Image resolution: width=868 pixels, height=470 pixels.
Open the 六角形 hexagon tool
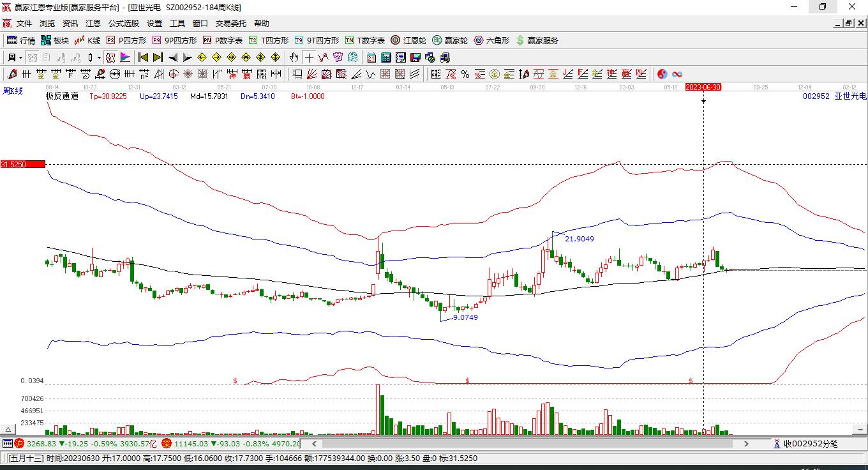pos(491,40)
